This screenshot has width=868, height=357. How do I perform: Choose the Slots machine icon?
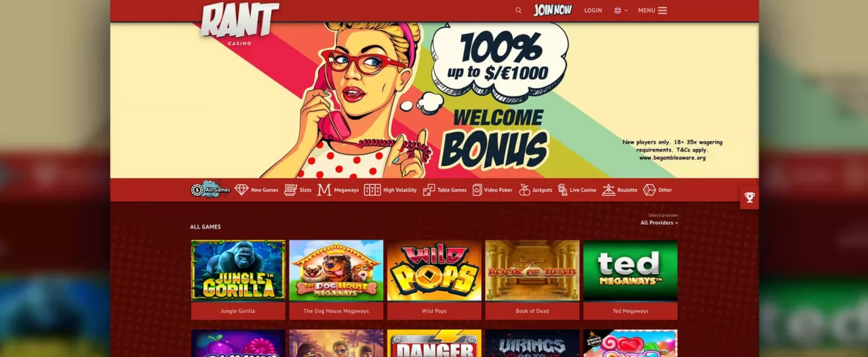tap(290, 190)
